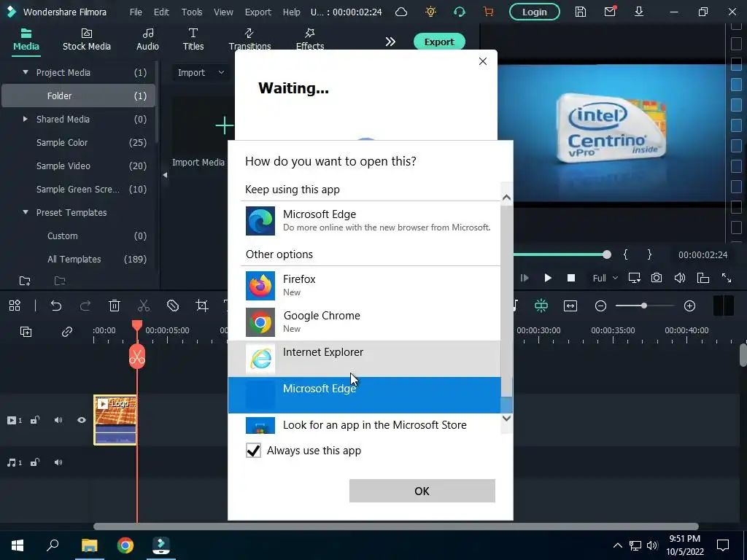This screenshot has width=747, height=560.
Task: Mute audio track 1 speaker
Action: 58,462
